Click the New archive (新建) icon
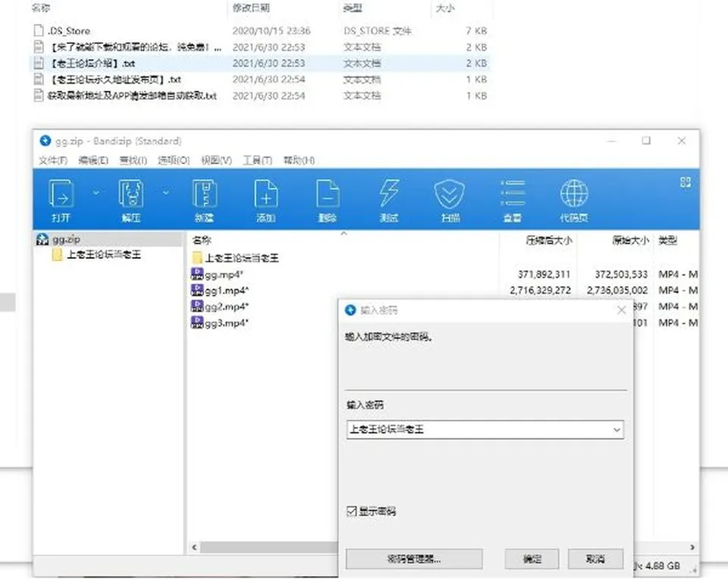Image resolution: width=728 pixels, height=579 pixels. coord(204,194)
